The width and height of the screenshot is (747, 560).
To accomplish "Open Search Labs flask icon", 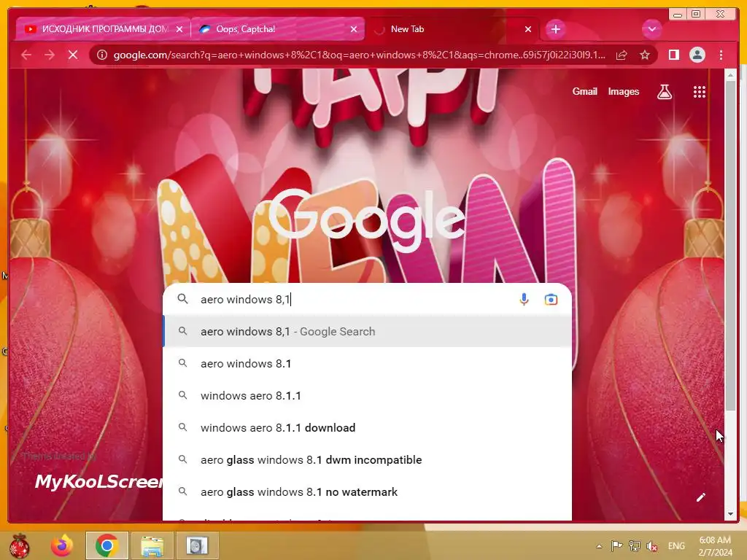I will [x=665, y=92].
